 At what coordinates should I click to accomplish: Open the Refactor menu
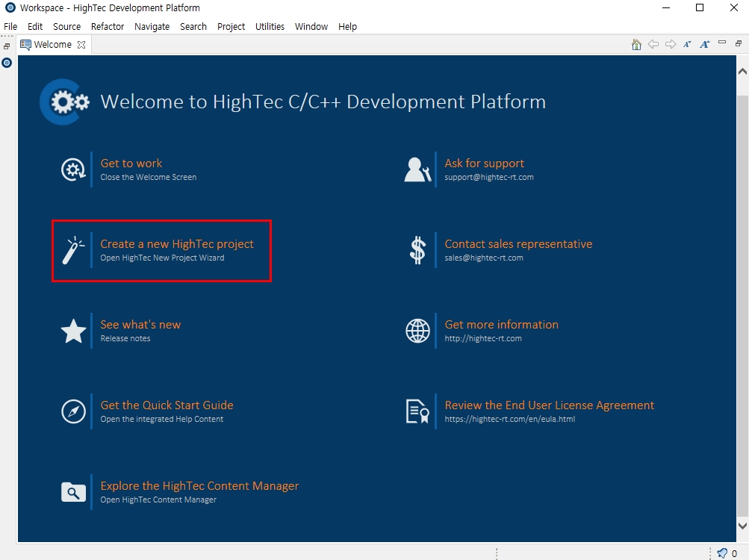(x=108, y=26)
